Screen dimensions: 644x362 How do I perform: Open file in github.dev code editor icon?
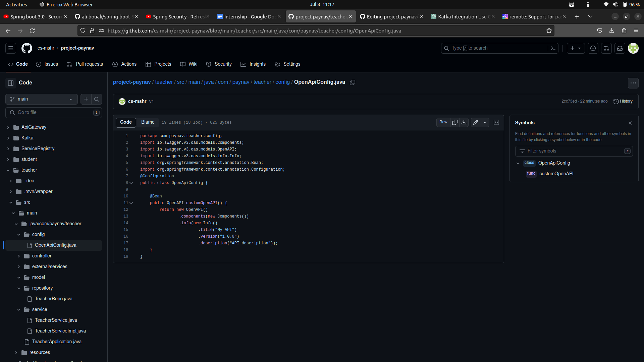pyautogui.click(x=496, y=122)
